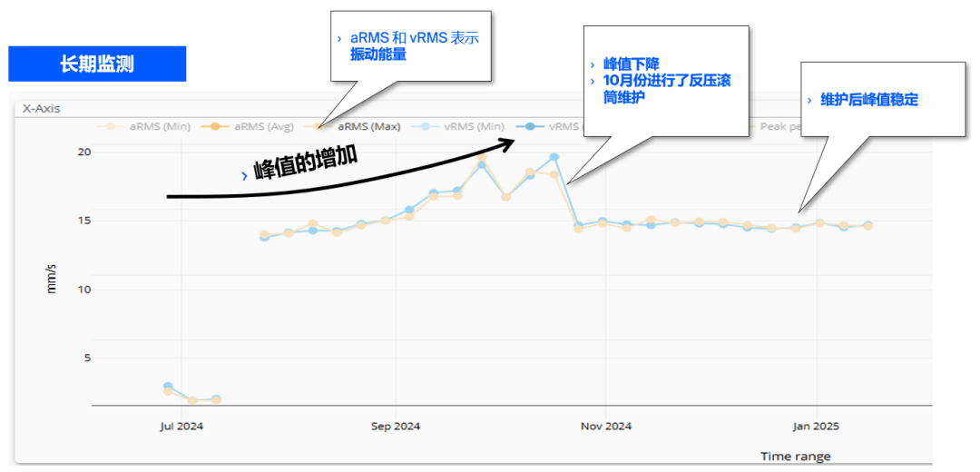
Task: Click the first data point near Jul 2024
Action: [168, 388]
